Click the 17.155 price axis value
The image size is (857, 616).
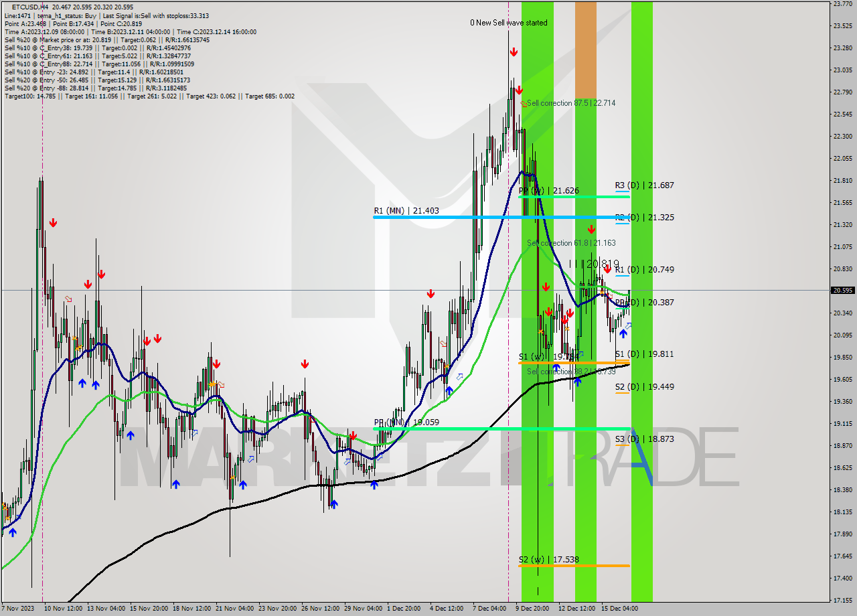pos(842,600)
